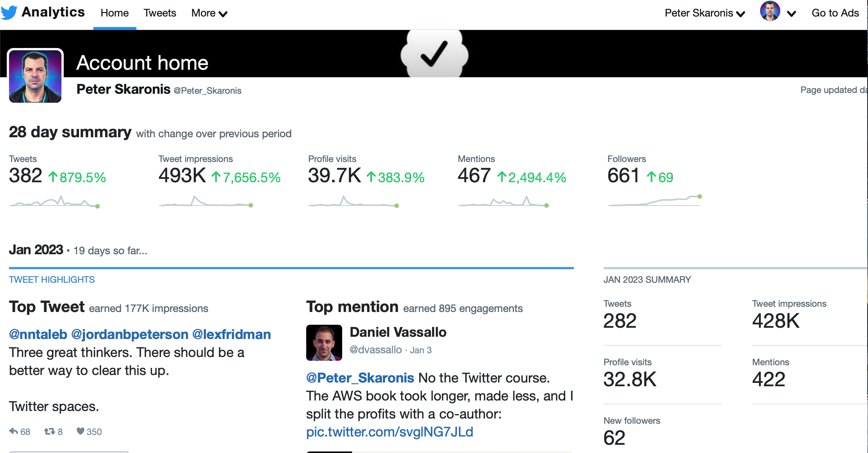This screenshot has width=868, height=453.
Task: Open the @jordanbpeterson mention link
Action: [130, 334]
